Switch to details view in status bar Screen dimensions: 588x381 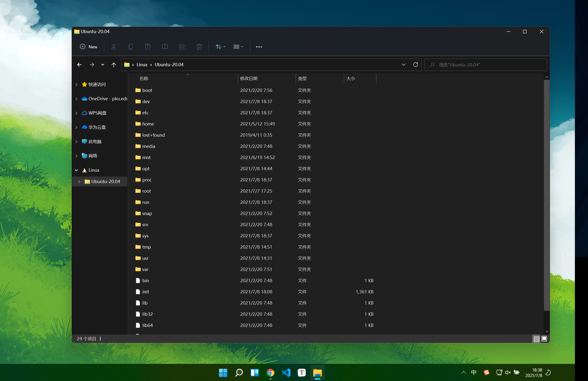[x=536, y=339]
